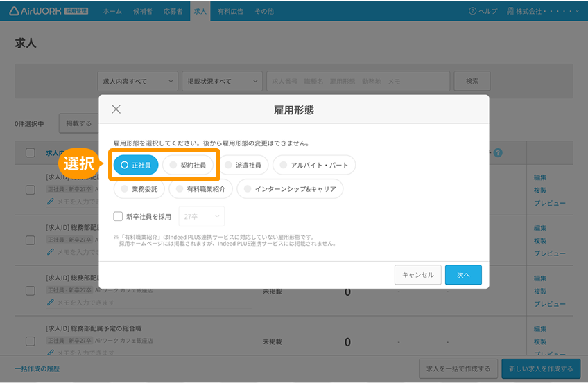Open the その他 menu

tap(264, 11)
